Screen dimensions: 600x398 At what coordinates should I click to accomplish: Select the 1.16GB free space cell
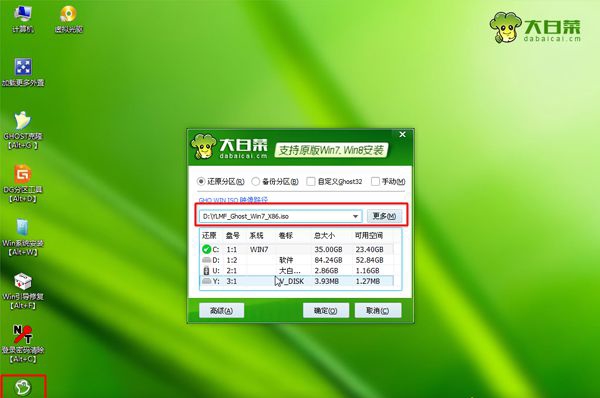(x=367, y=271)
